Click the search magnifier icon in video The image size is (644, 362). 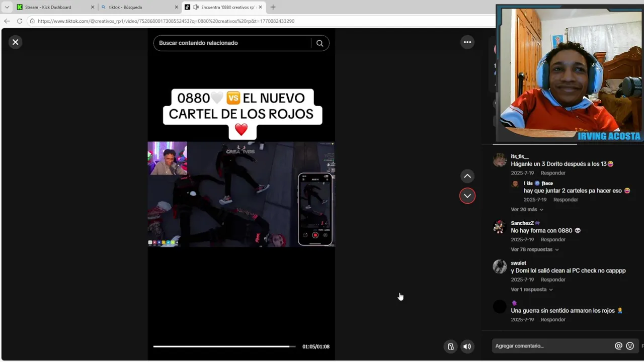pos(319,43)
